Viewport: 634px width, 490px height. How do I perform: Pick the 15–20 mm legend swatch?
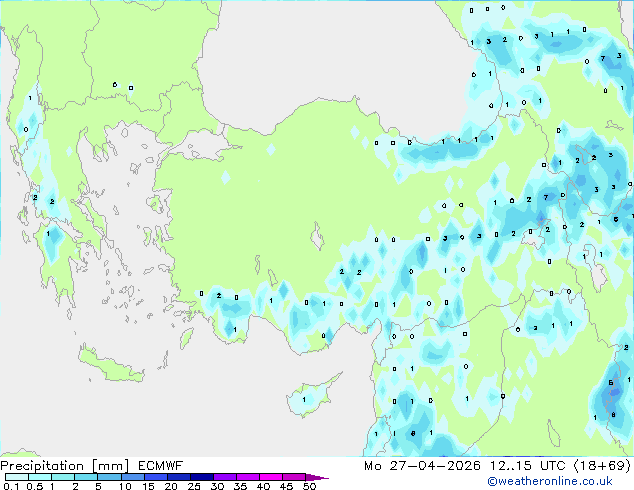[x=156, y=477]
